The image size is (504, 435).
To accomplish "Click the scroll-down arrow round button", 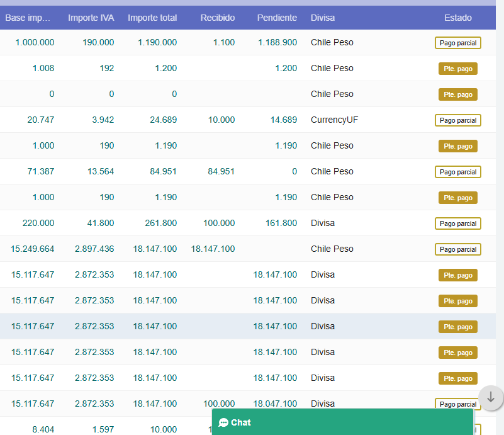I will (x=491, y=398).
